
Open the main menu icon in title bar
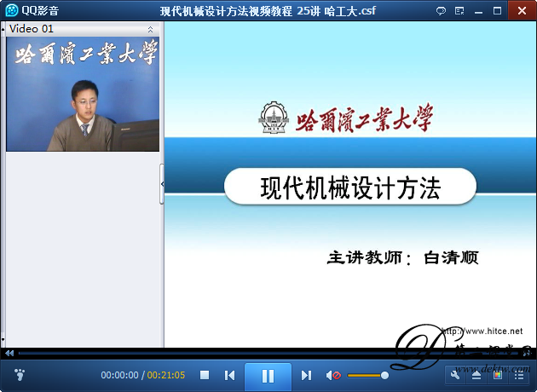pyautogui.click(x=459, y=11)
